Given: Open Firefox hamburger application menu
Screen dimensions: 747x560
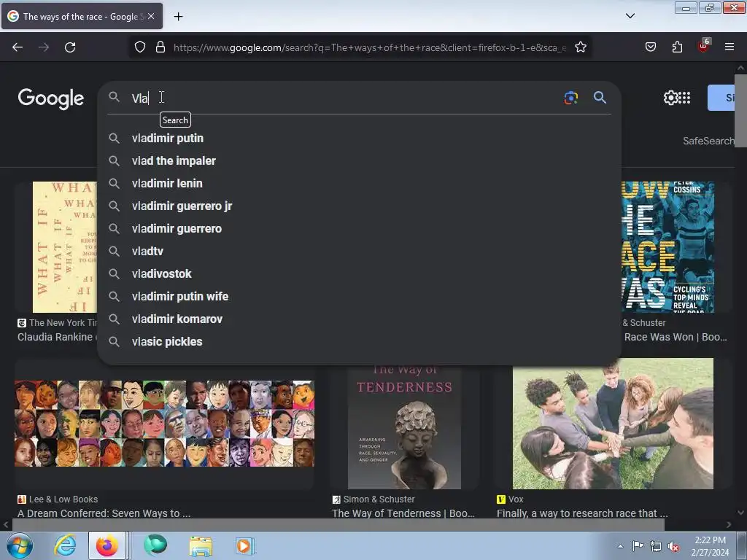Looking at the screenshot, I should 729,47.
